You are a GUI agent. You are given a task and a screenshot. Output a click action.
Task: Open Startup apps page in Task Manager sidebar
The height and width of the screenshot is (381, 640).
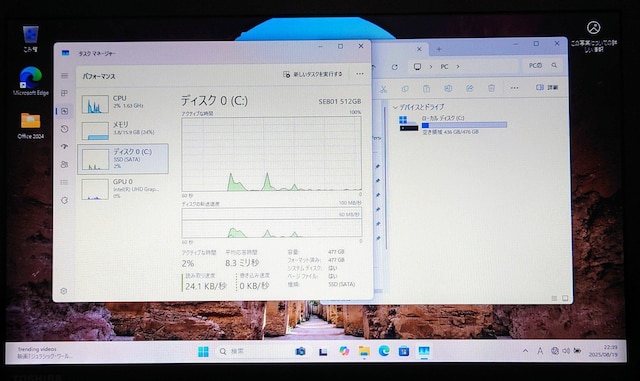[x=64, y=147]
